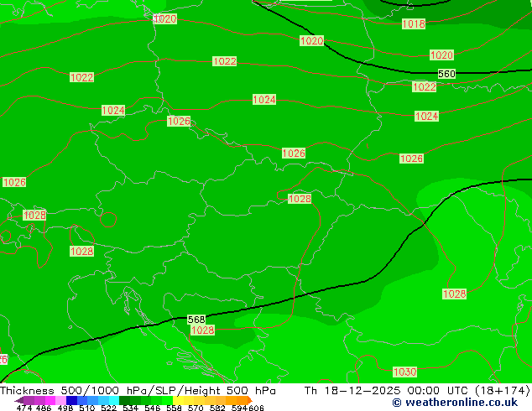Click the bright yellow legend swatch
Screen dimensions: 532x411
point(178,400)
